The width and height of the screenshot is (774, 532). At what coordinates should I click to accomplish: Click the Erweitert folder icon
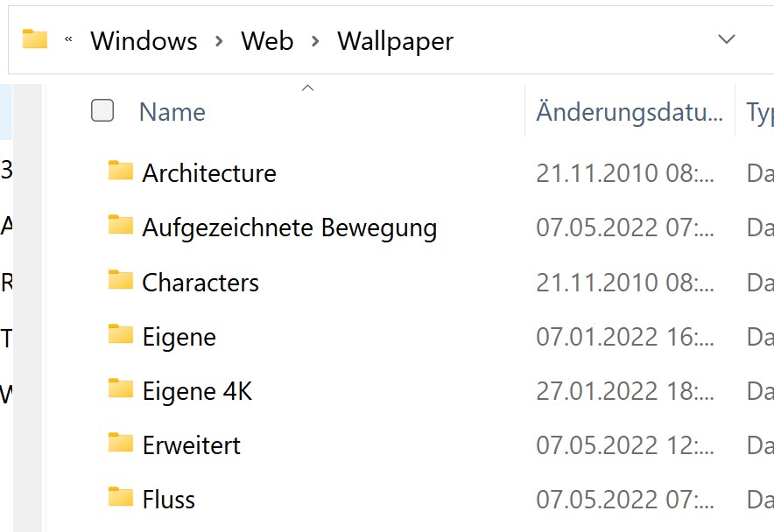121,443
